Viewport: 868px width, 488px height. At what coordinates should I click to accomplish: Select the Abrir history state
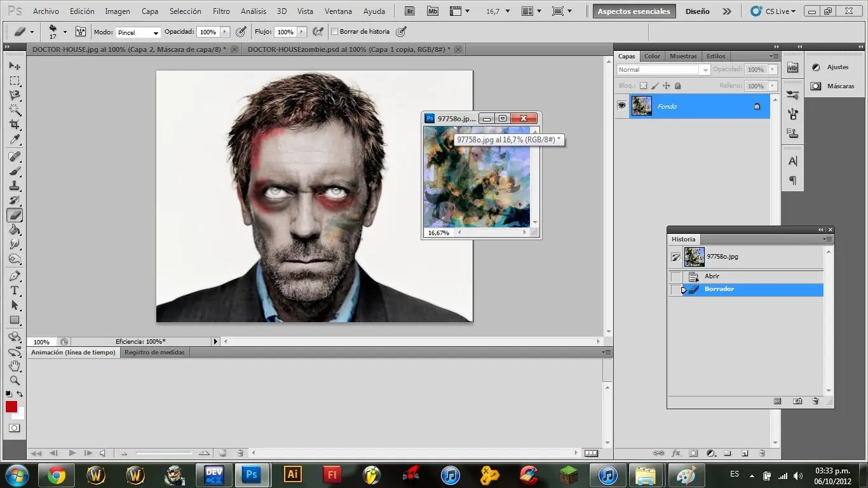pyautogui.click(x=746, y=276)
